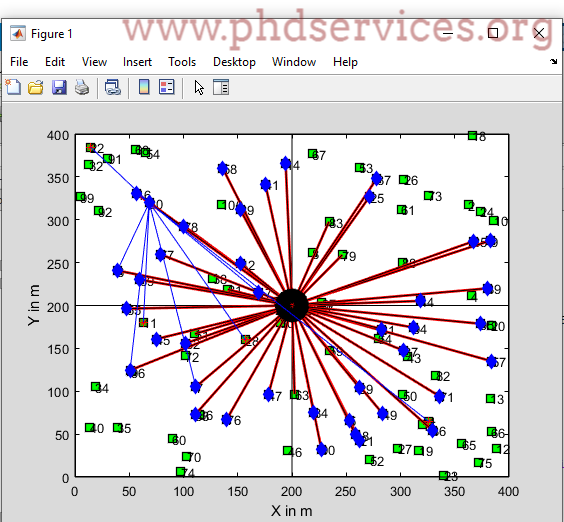This screenshot has height=522, width=564.
Task: Maximize the Figure 1 window
Action: point(493,33)
